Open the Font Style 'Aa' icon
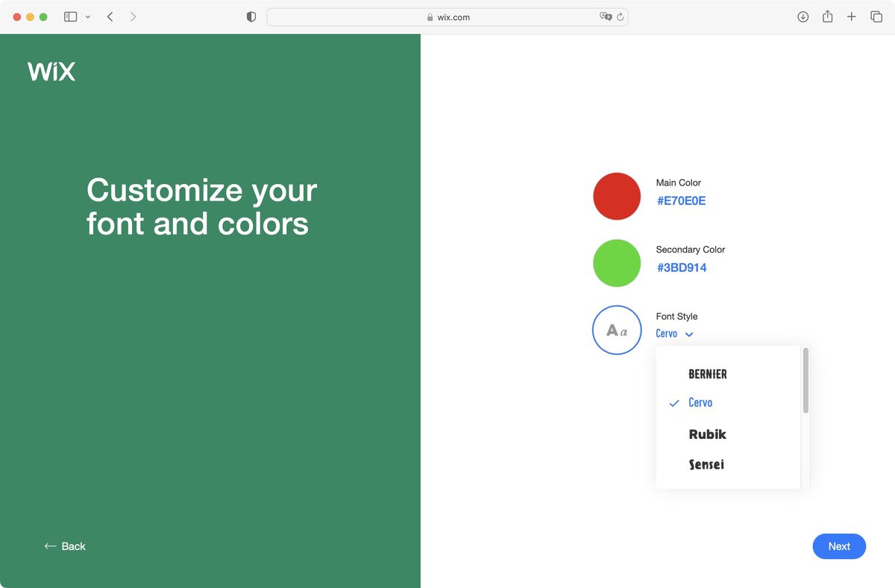The height and width of the screenshot is (588, 895). click(x=617, y=329)
